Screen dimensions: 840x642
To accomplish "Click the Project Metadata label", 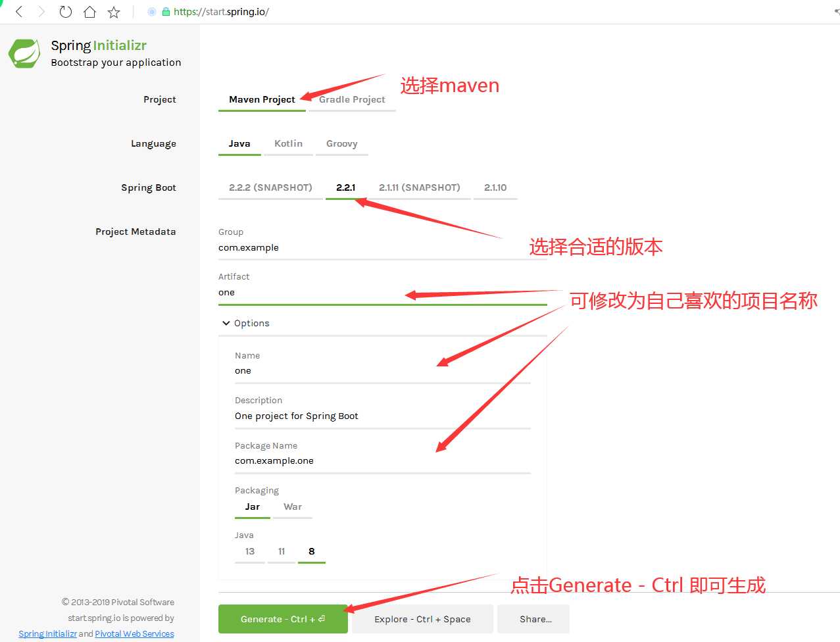I will point(136,232).
